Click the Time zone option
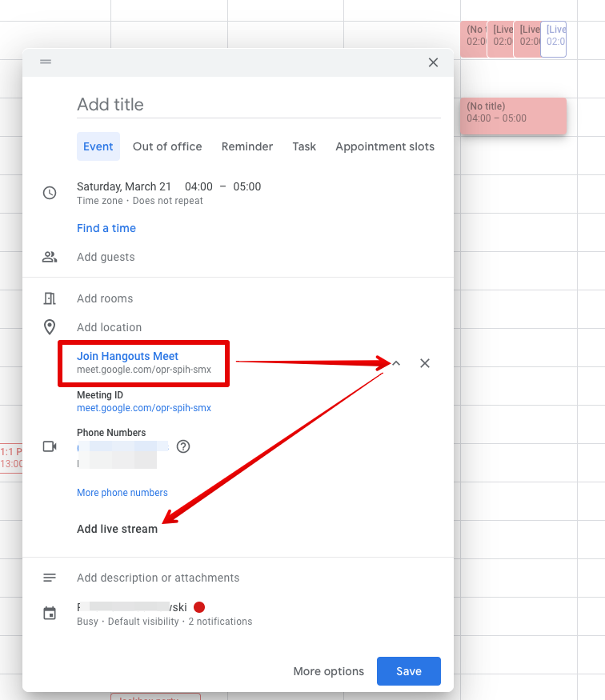This screenshot has width=605, height=700. pos(99,201)
